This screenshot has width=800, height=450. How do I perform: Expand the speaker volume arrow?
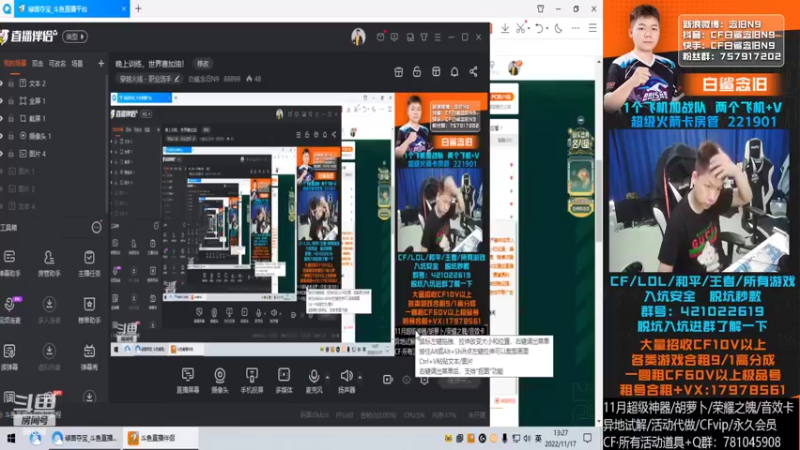(x=360, y=378)
